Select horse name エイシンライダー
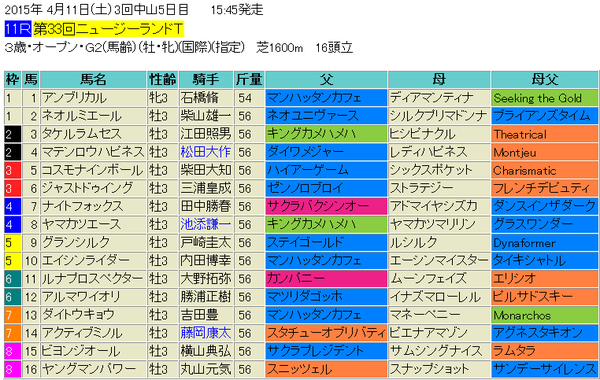 (x=86, y=261)
